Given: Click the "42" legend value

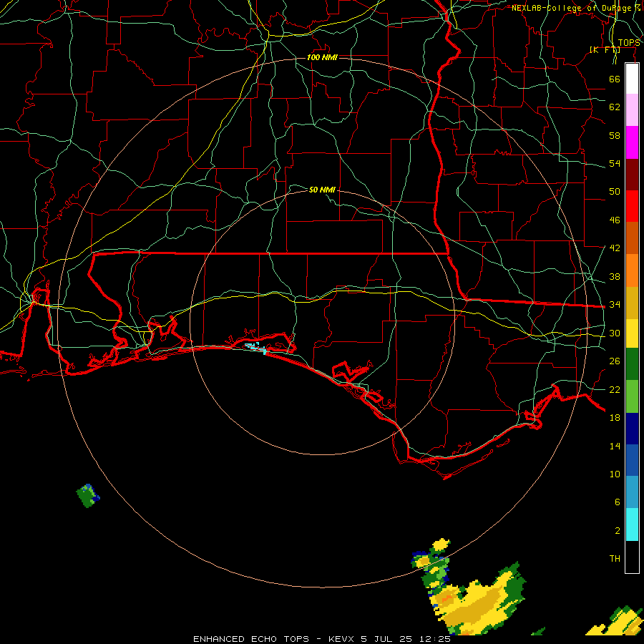Looking at the screenshot, I should tap(615, 248).
